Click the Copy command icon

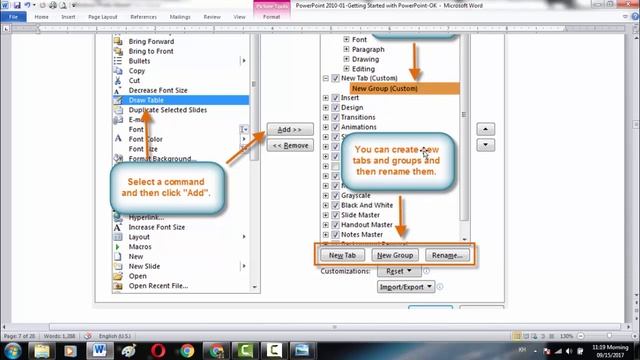point(118,71)
